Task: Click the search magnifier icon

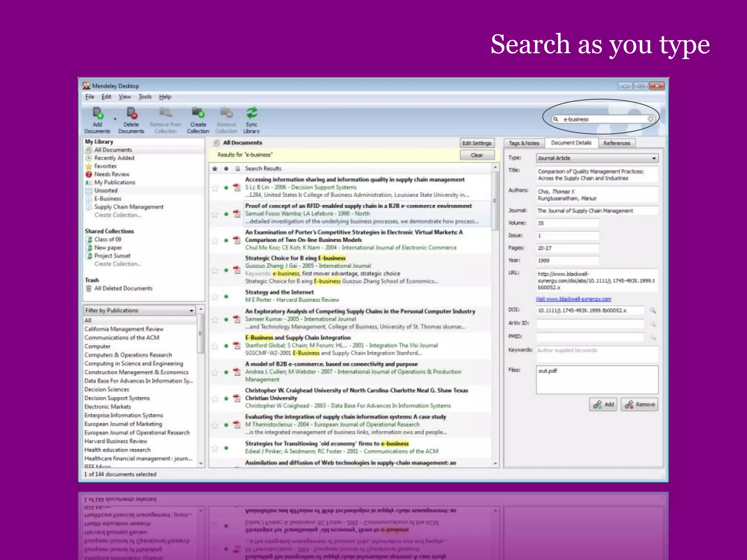Action: pos(556,119)
